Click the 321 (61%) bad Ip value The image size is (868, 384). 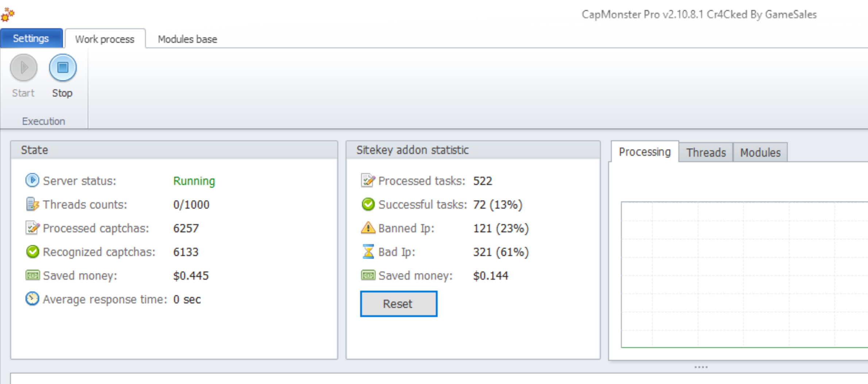(501, 252)
